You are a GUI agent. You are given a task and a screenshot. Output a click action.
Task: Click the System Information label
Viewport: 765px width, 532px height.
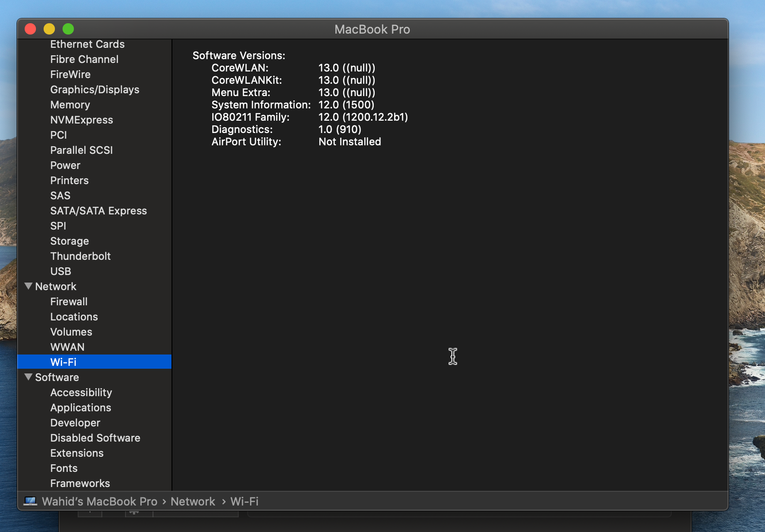(x=261, y=105)
